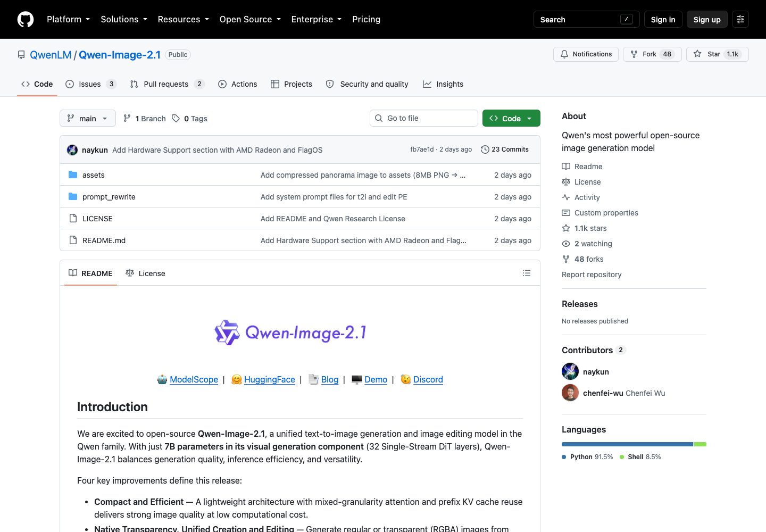Click naykun's avatar under Contributors
Viewport: 766px width, 532px height.
(570, 371)
